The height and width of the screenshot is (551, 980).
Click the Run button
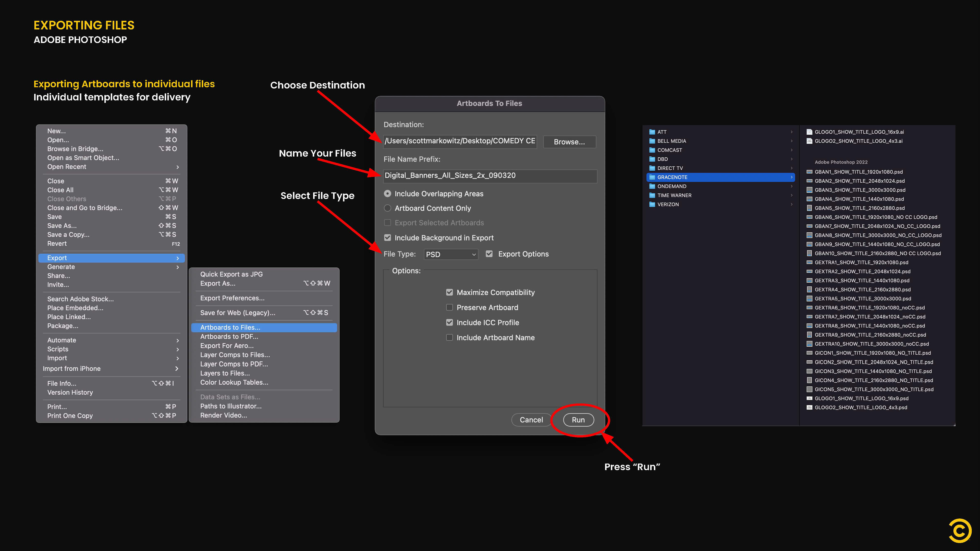[578, 420]
